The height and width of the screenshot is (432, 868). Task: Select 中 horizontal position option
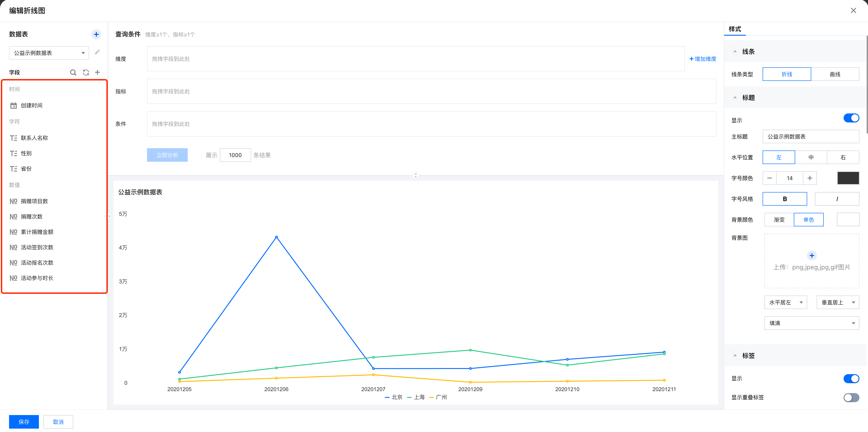click(811, 157)
